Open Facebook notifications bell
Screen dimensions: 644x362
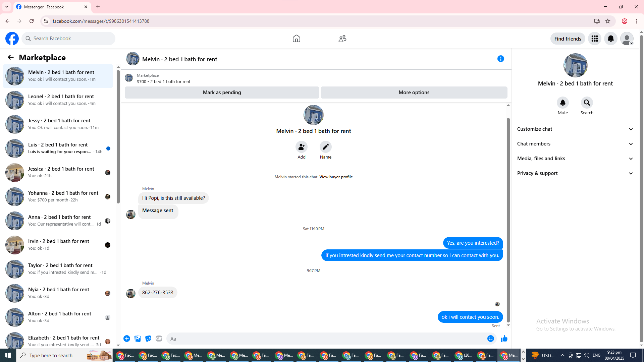click(x=610, y=39)
